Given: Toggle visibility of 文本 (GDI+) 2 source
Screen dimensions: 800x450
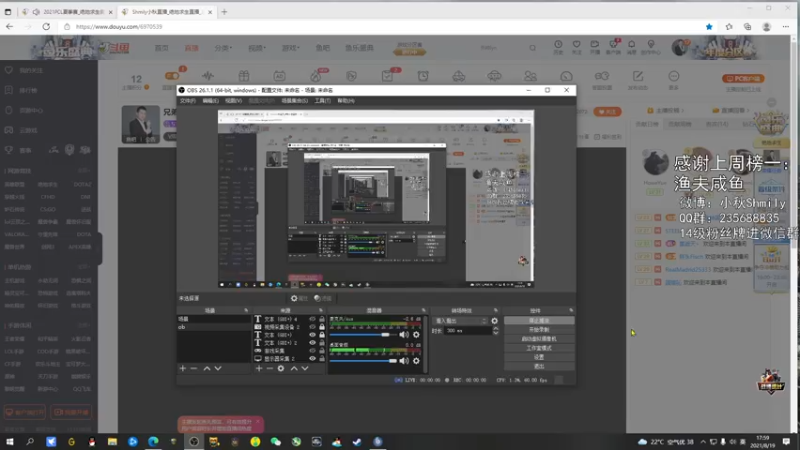Looking at the screenshot, I should tap(312, 343).
